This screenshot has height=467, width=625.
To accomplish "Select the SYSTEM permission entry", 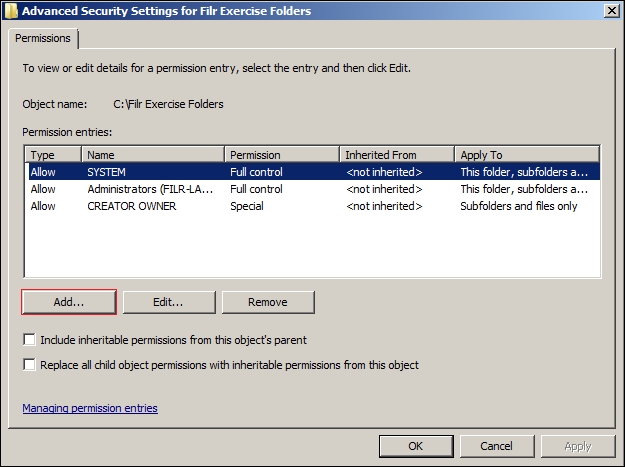I will click(314, 172).
